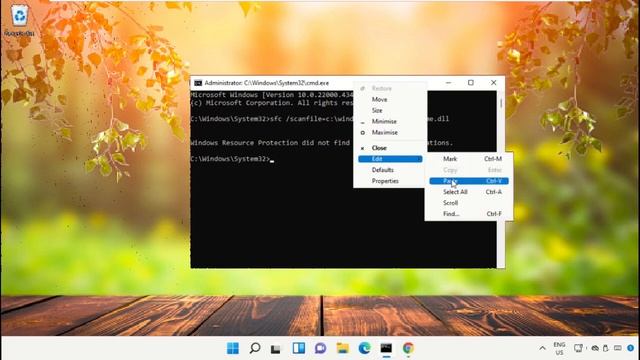Click the '(c) Microsoft Corporation' line
Viewport: 640px width, 360px height.
click(x=272, y=103)
